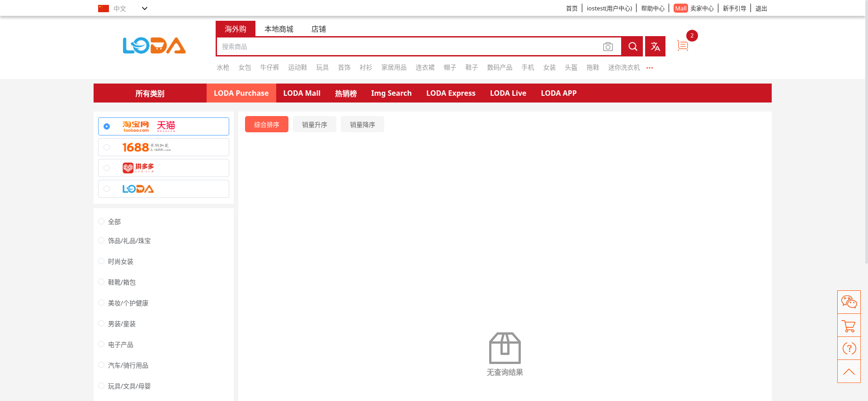Click the floating cart icon on right
The image size is (868, 401).
tap(849, 326)
